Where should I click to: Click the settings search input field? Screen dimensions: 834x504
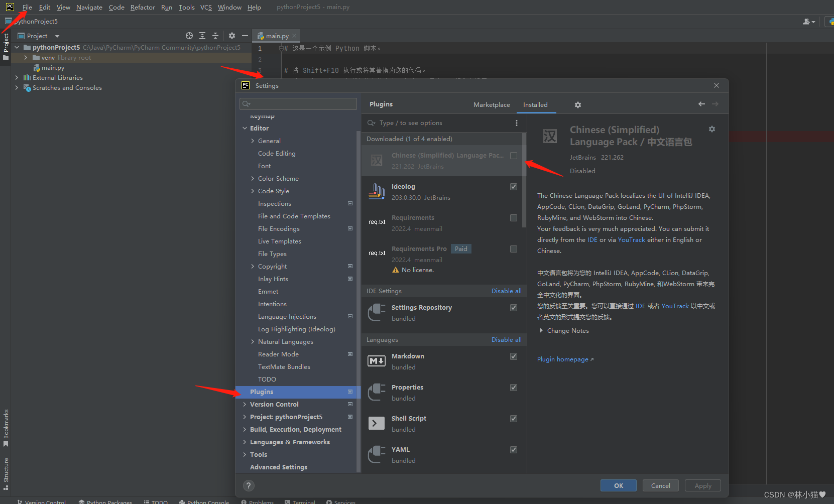pos(298,104)
